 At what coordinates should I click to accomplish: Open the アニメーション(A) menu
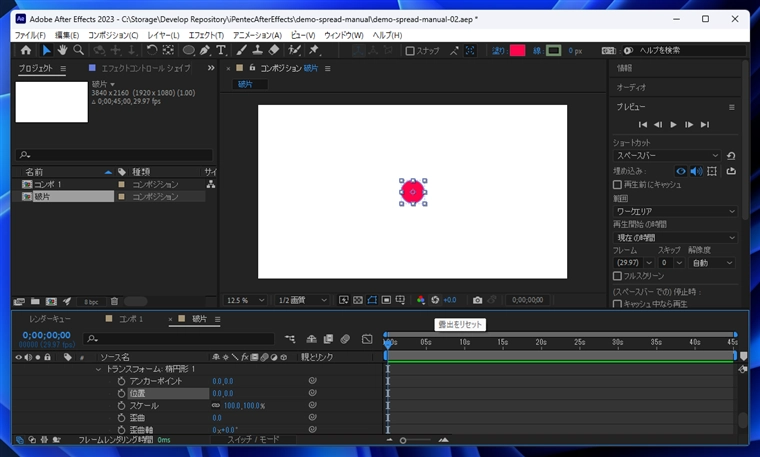coord(257,35)
